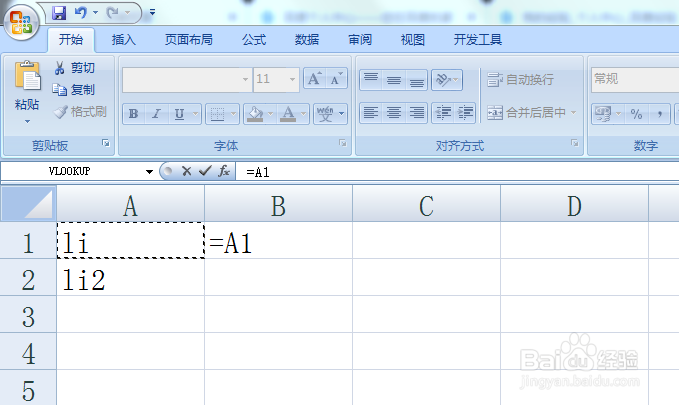Image resolution: width=679 pixels, height=405 pixels.
Task: Apply percent style
Action: [x=636, y=114]
